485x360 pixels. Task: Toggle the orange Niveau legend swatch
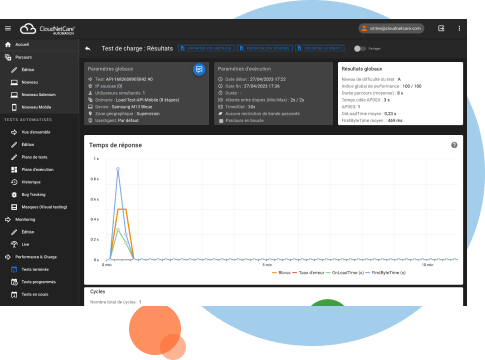[x=274, y=273]
